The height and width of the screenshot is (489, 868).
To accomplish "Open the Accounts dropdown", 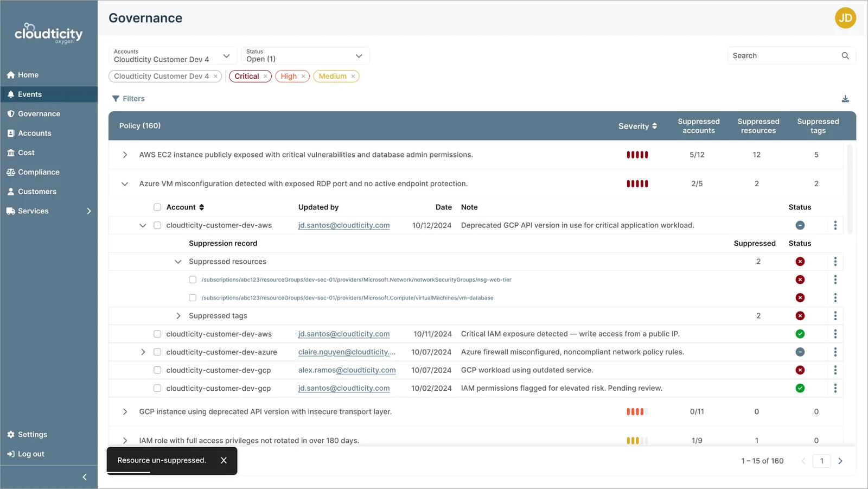I will 173,56.
